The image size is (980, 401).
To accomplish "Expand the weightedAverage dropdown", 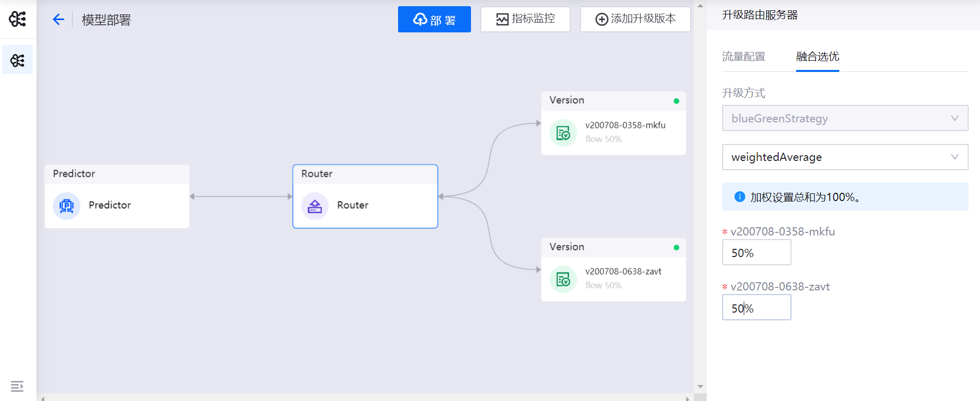I will pyautogui.click(x=845, y=157).
